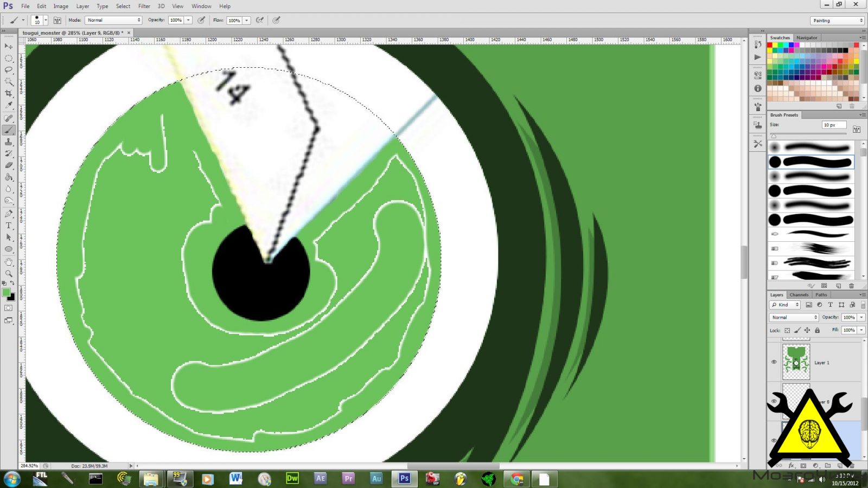Click the zoom percentage field in status bar
The image size is (868, 488).
pos(29,466)
